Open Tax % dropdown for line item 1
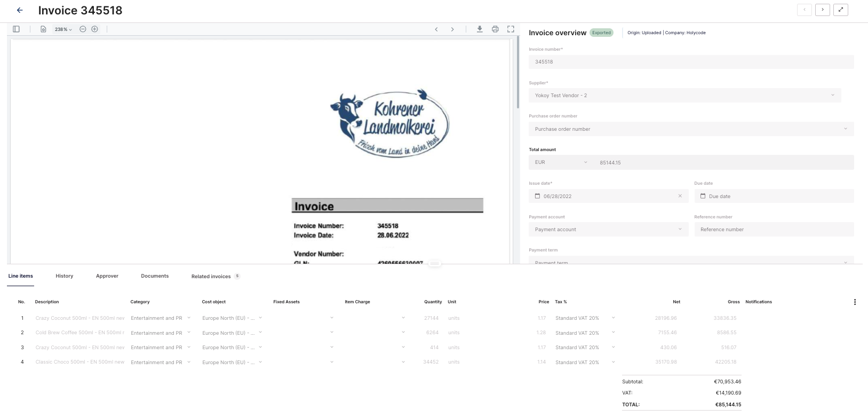This screenshot has width=868, height=417. tap(585, 318)
